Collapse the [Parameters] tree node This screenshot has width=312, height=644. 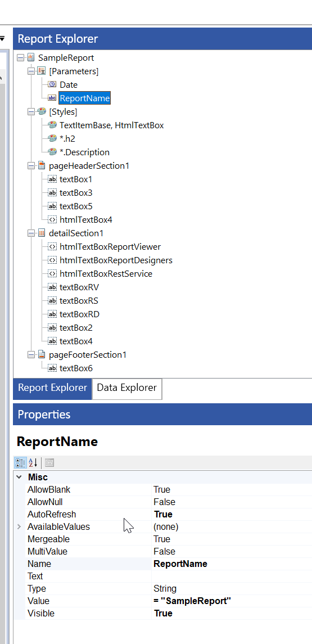tap(31, 71)
